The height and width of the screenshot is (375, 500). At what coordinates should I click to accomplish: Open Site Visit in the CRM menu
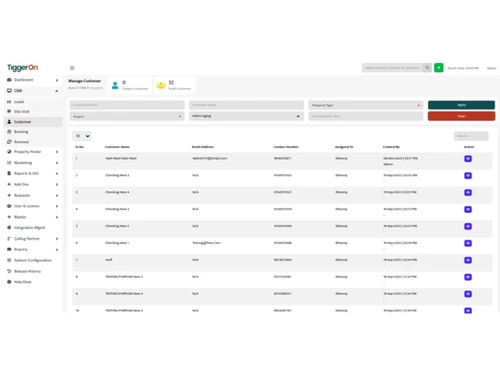[x=22, y=111]
